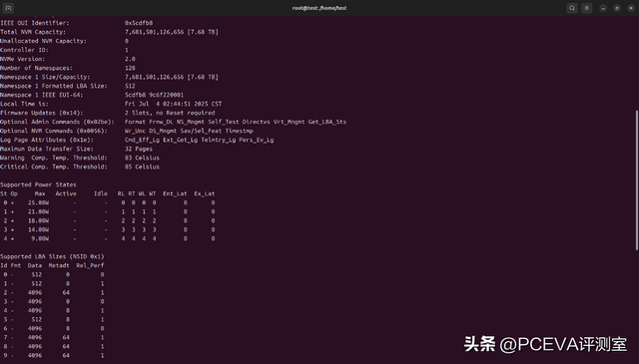Click the IEEE OUI Identifier value 0x5cdfb8
Screen dimensions: 639x364
[x=139, y=23]
